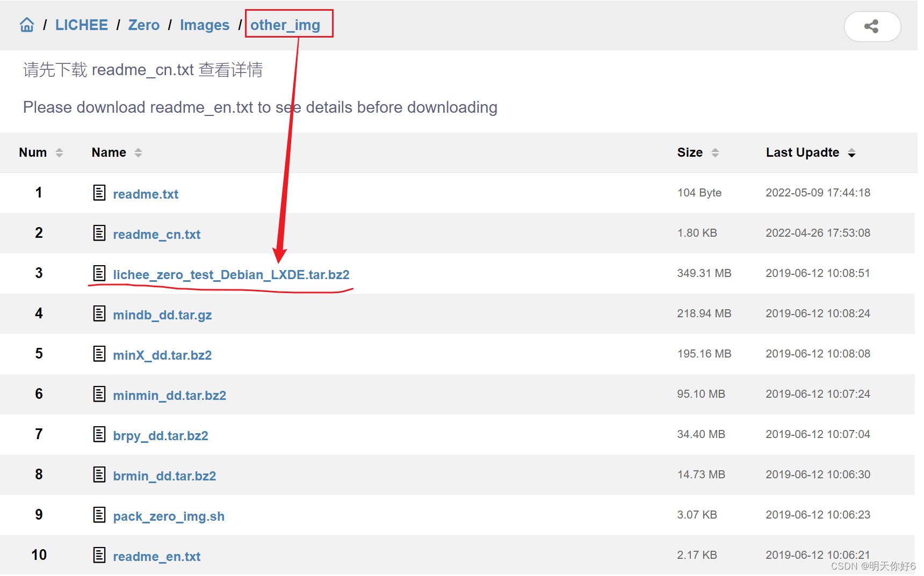Click row number 10
The height and width of the screenshot is (576, 924).
39,555
